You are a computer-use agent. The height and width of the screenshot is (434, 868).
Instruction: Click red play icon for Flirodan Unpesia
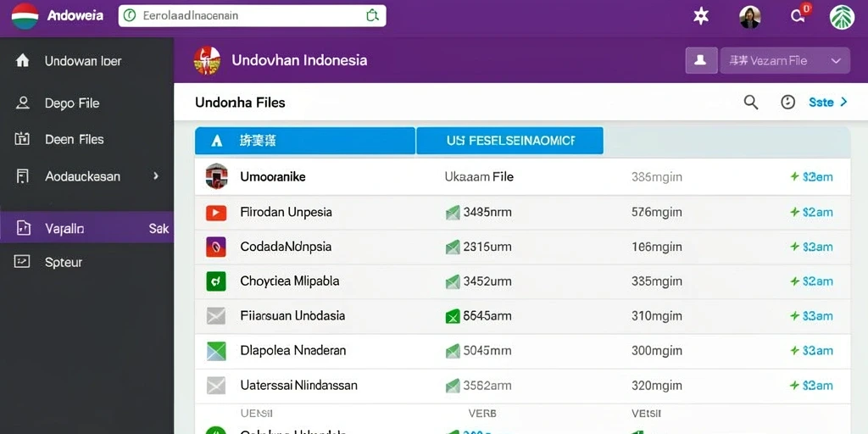[216, 212]
